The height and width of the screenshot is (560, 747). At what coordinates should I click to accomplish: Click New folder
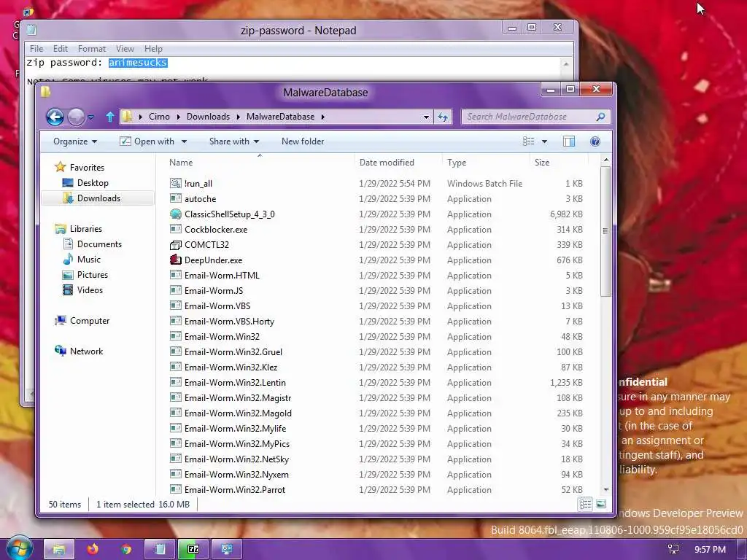coord(303,141)
